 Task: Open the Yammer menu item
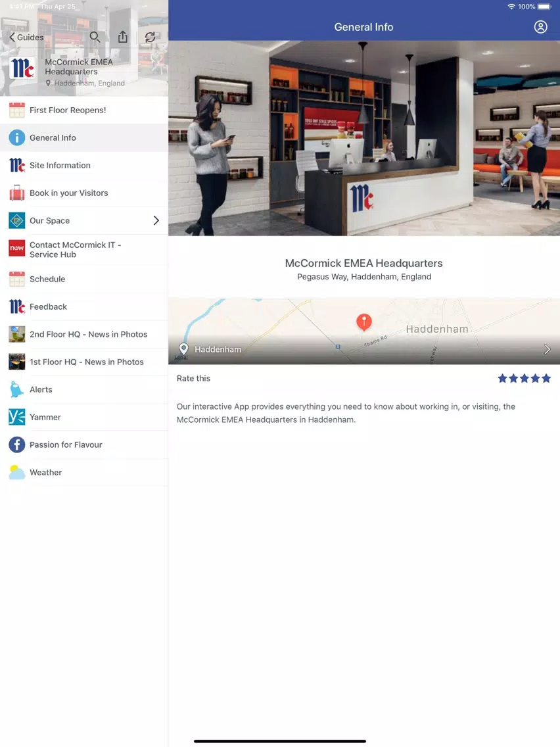coord(84,418)
